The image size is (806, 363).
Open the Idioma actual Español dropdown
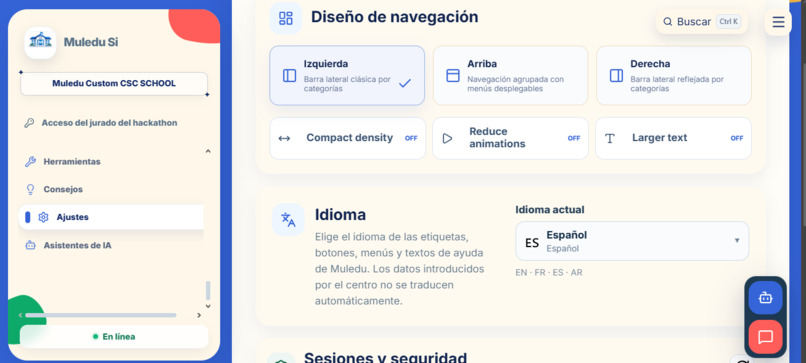coord(632,241)
